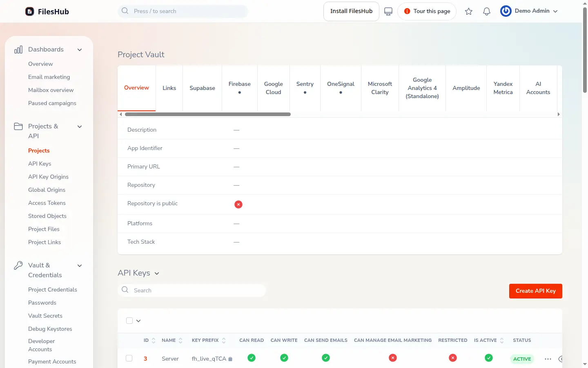The width and height of the screenshot is (588, 368).
Task: Copy the fh_live_qTCA key prefix icon
Action: click(230, 359)
